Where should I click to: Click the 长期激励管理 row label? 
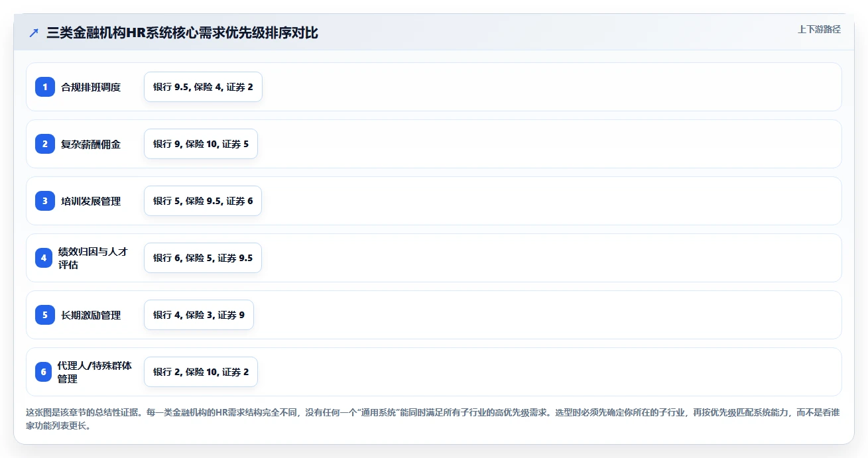[91, 315]
